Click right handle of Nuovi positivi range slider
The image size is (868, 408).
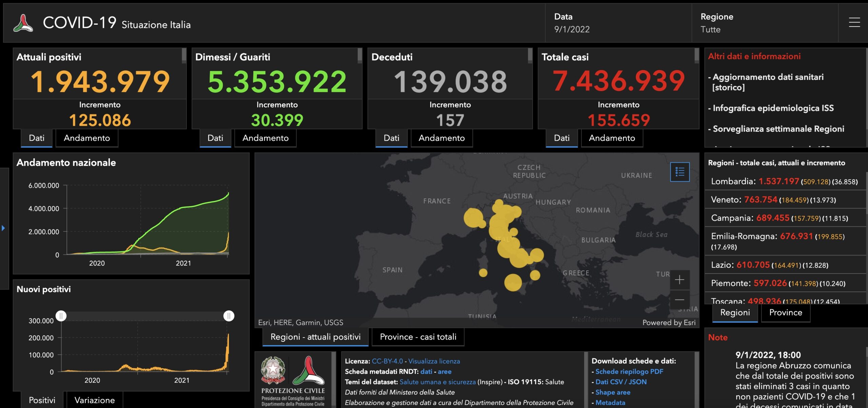click(229, 316)
